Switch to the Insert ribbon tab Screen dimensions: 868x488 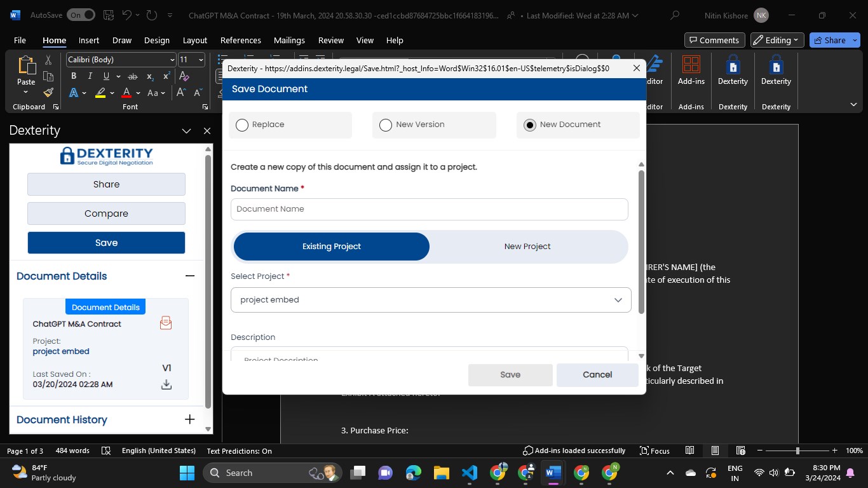tap(89, 40)
